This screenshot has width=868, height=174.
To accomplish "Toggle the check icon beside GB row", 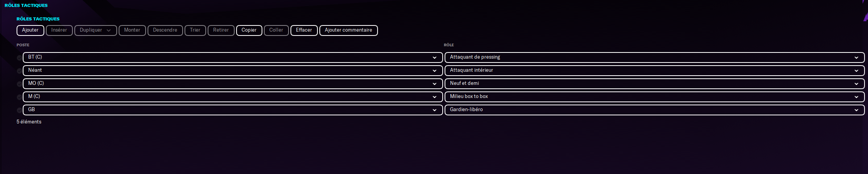I will tap(19, 110).
